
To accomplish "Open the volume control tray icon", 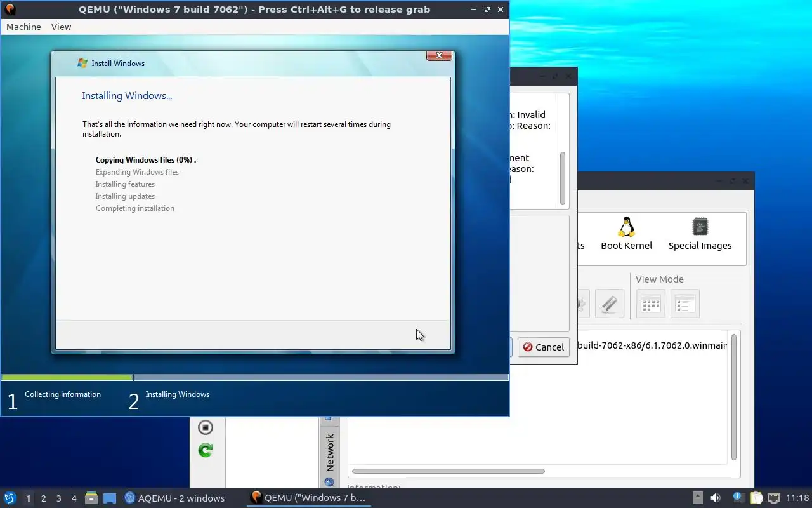I will [716, 498].
